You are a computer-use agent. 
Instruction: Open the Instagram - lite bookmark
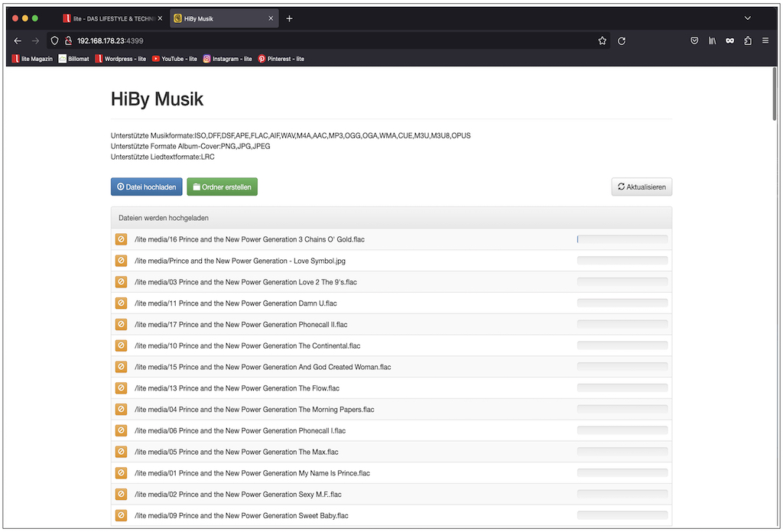[227, 59]
